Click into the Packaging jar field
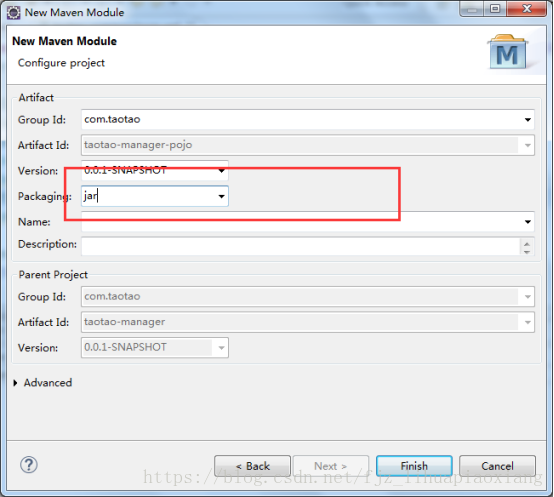 (155, 196)
